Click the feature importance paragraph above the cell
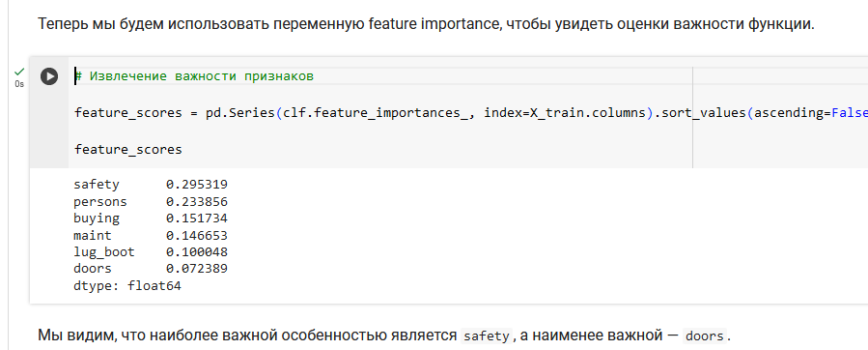 (x=426, y=25)
